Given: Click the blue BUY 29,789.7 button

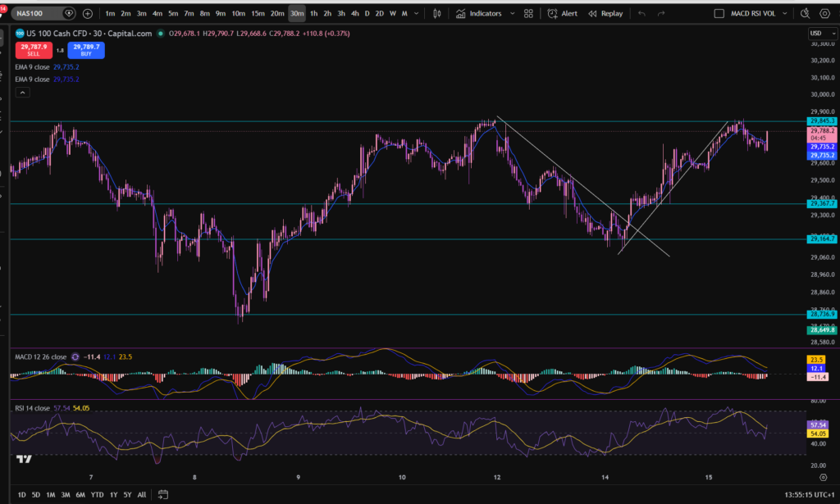Looking at the screenshot, I should pos(86,50).
